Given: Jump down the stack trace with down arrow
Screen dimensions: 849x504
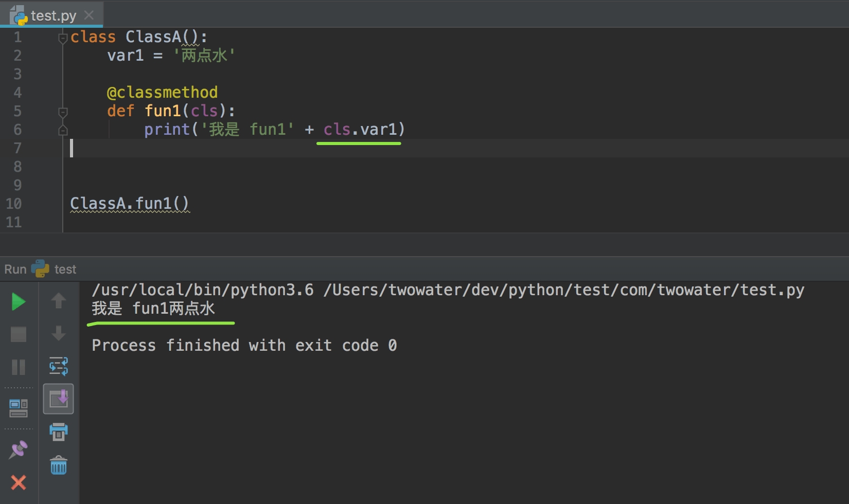Looking at the screenshot, I should point(59,333).
